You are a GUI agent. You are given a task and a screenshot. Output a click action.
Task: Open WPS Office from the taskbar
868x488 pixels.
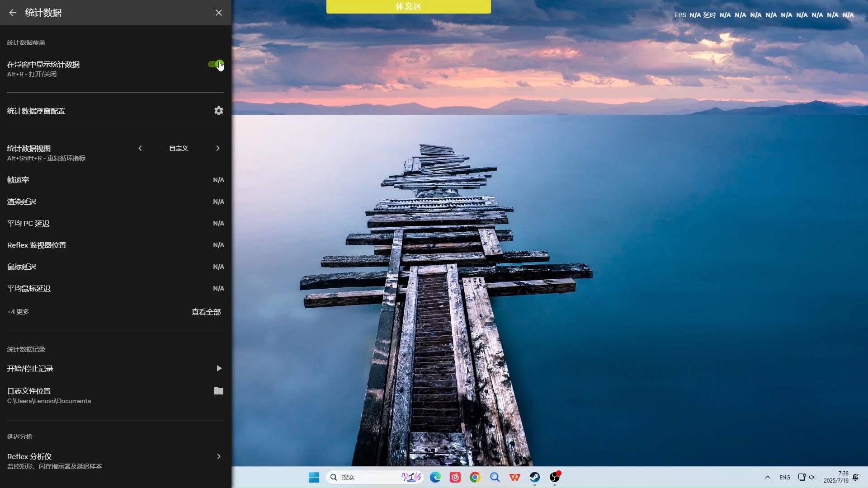tap(515, 477)
